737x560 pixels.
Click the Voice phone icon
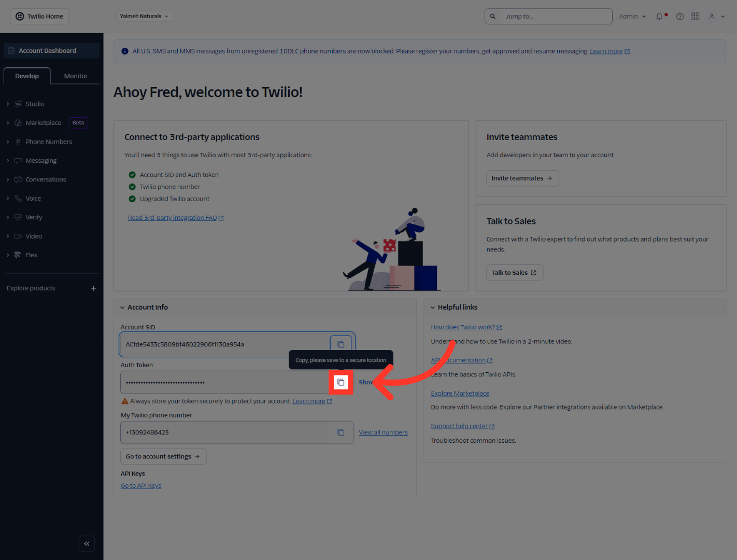18,198
